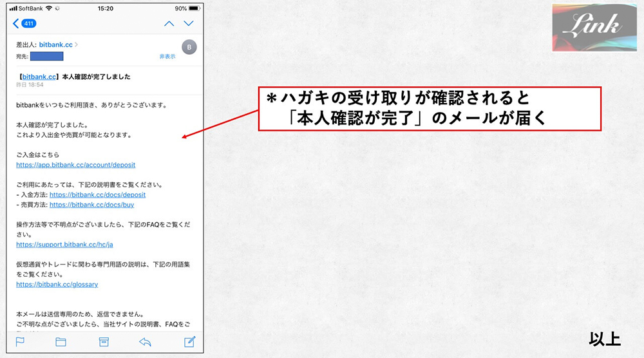
Task: Tap the date 昨日 18:54
Action: (x=30, y=84)
